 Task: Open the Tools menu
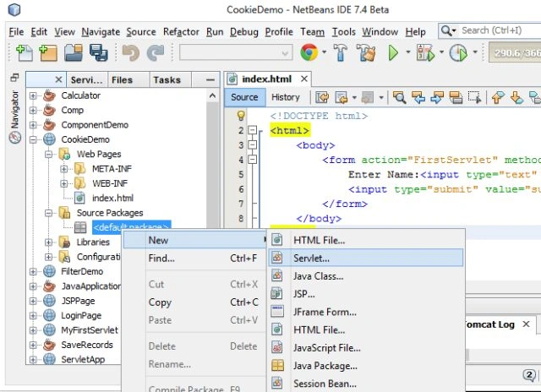(x=344, y=32)
